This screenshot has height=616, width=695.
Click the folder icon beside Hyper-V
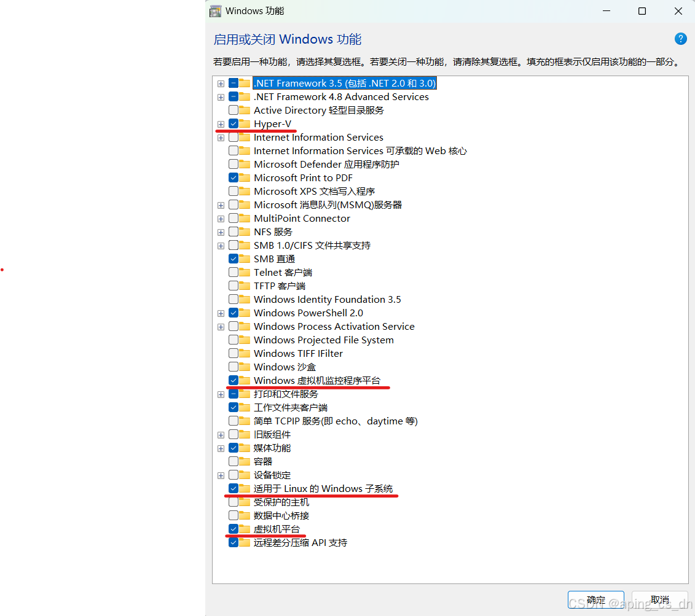(x=245, y=123)
